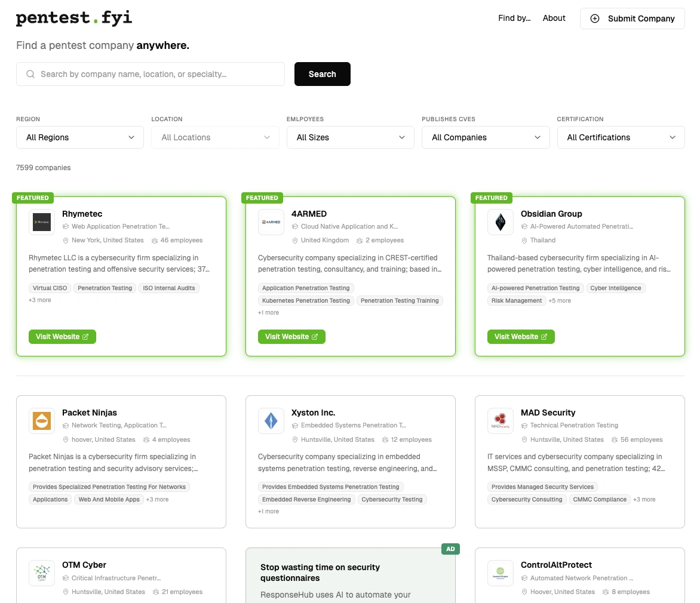Image resolution: width=700 pixels, height=603 pixels.
Task: Click the Rhymetec company logo
Action: (41, 221)
